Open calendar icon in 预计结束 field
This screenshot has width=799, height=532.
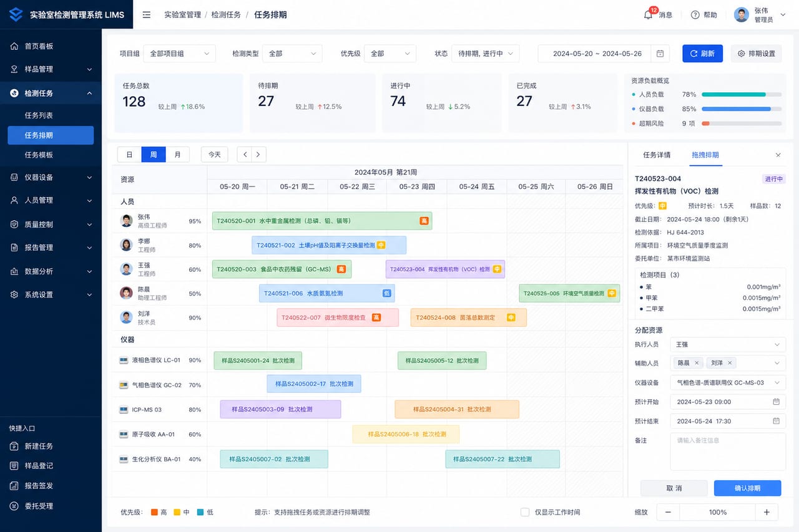[777, 421]
